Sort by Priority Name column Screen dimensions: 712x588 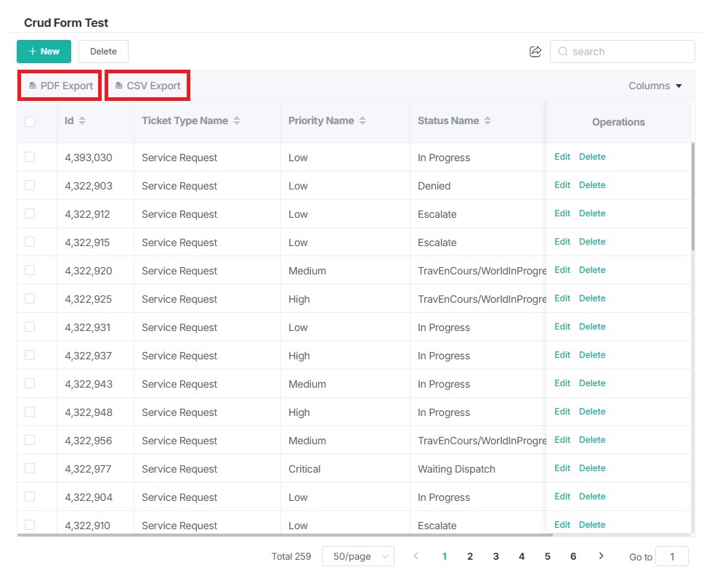pyautogui.click(x=363, y=121)
